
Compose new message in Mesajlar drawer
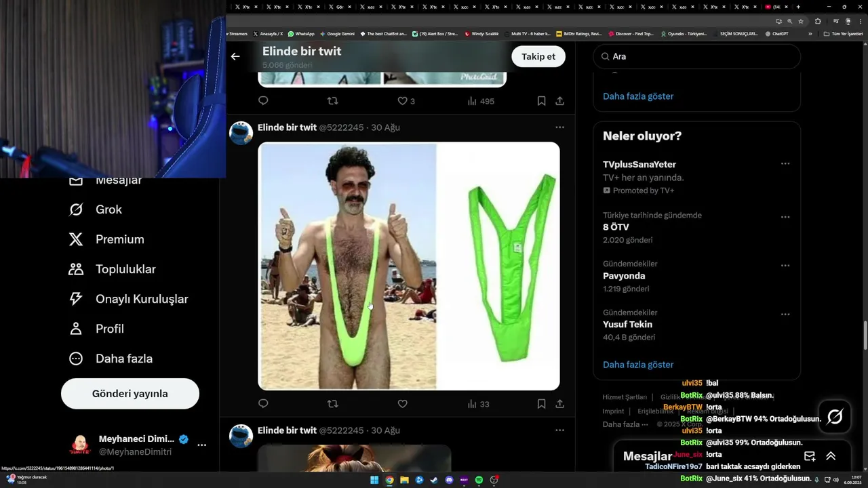pos(810,456)
